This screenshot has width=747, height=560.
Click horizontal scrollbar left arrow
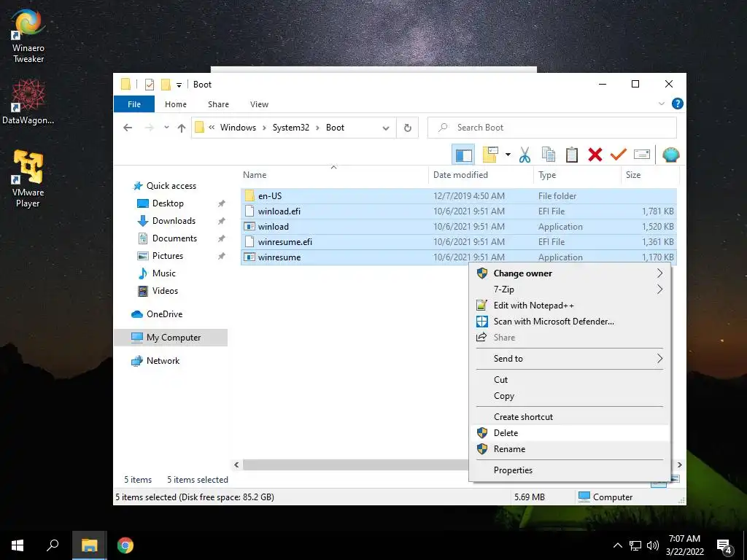[236, 464]
